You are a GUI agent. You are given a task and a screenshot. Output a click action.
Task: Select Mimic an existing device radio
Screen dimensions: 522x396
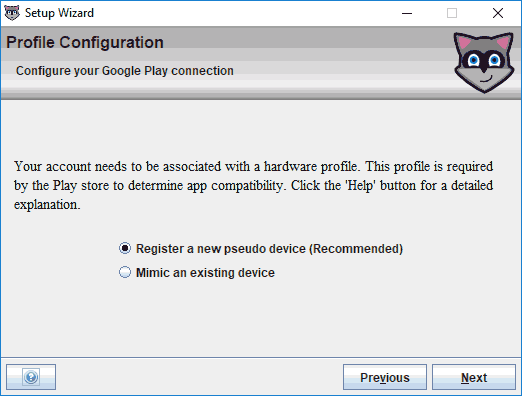coord(125,272)
